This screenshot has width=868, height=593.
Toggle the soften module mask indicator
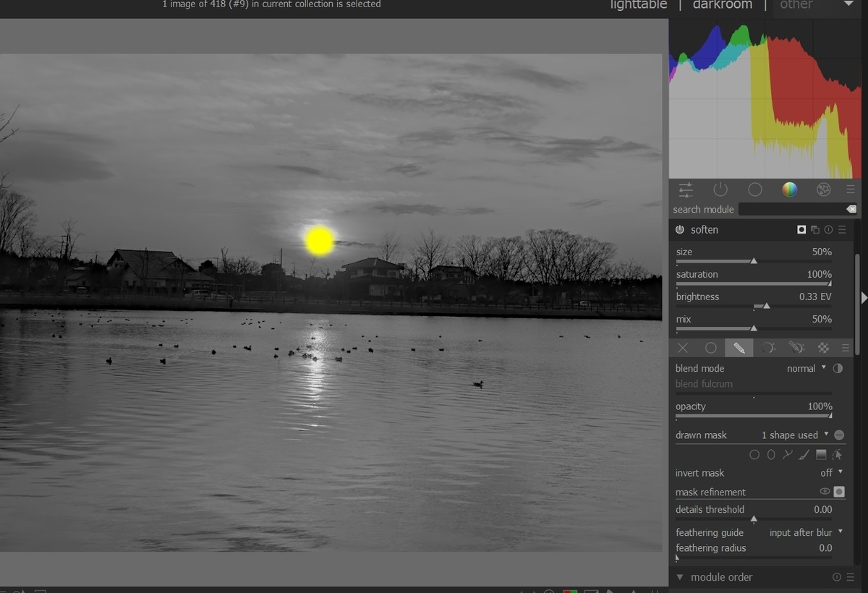801,229
